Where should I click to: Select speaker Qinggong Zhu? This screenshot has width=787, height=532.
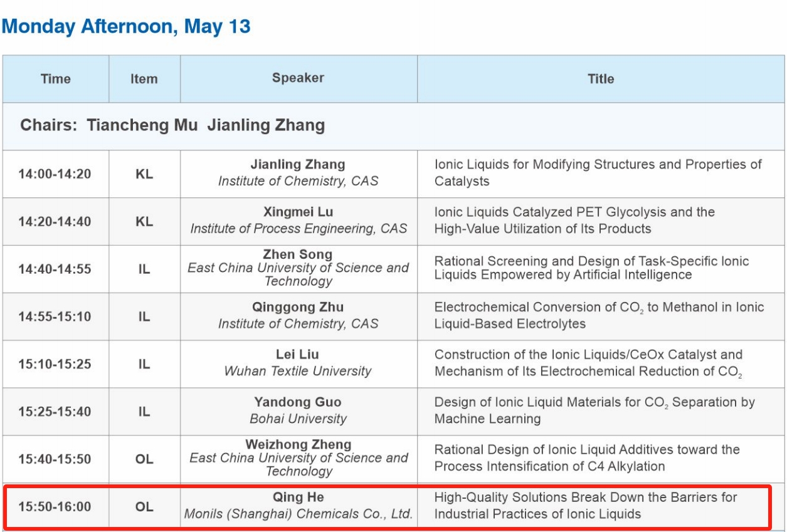tap(298, 308)
